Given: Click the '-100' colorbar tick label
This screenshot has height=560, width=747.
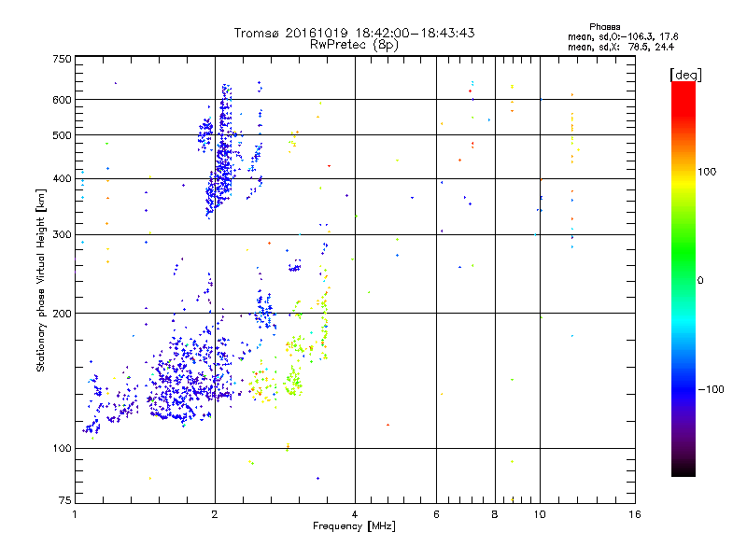Looking at the screenshot, I should 711,389.
